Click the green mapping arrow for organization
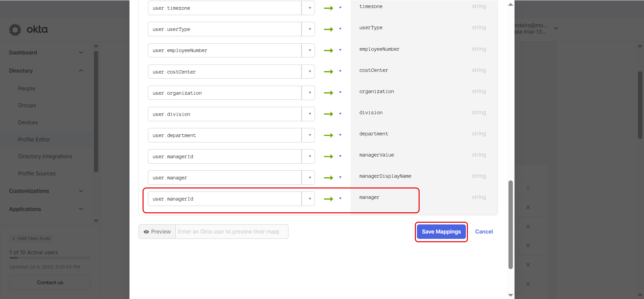The image size is (644, 299). coord(328,93)
